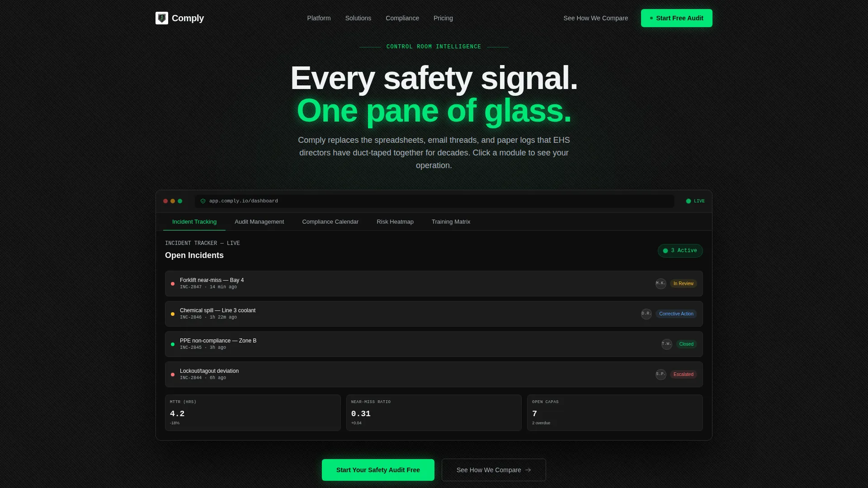Click the 2 overdue text
868x488 pixels.
(541, 423)
